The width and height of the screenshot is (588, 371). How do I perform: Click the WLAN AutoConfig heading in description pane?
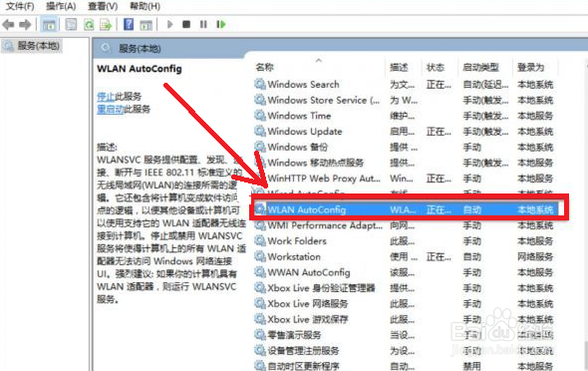click(140, 69)
